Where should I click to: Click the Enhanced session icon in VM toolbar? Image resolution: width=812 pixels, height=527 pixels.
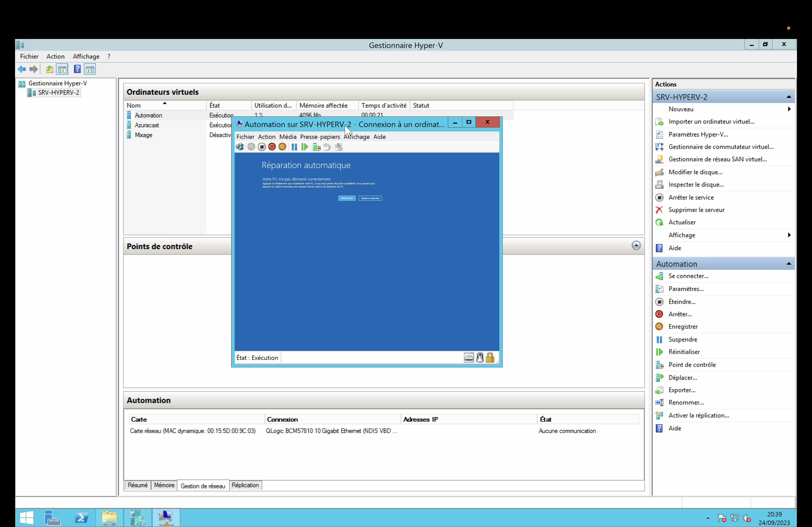339,147
